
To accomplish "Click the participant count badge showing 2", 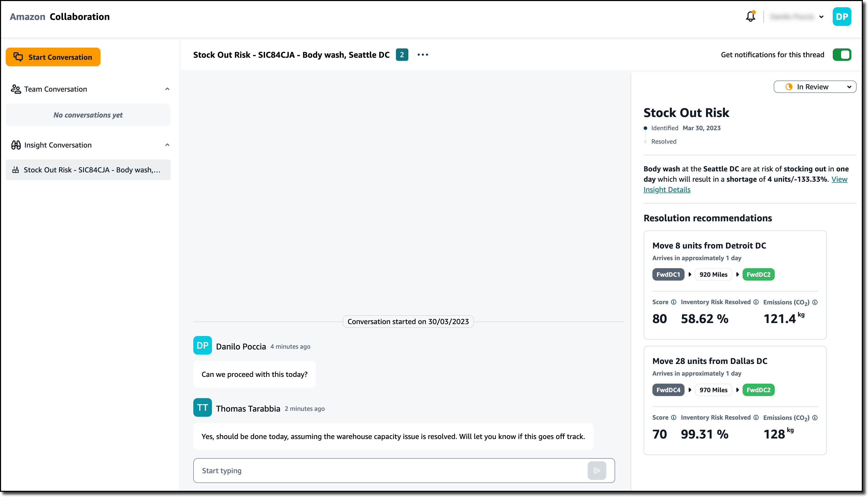I will point(402,55).
